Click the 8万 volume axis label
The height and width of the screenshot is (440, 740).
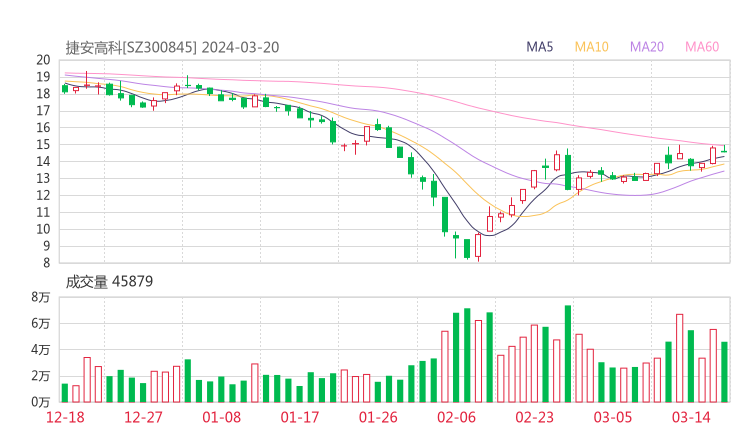click(x=41, y=297)
